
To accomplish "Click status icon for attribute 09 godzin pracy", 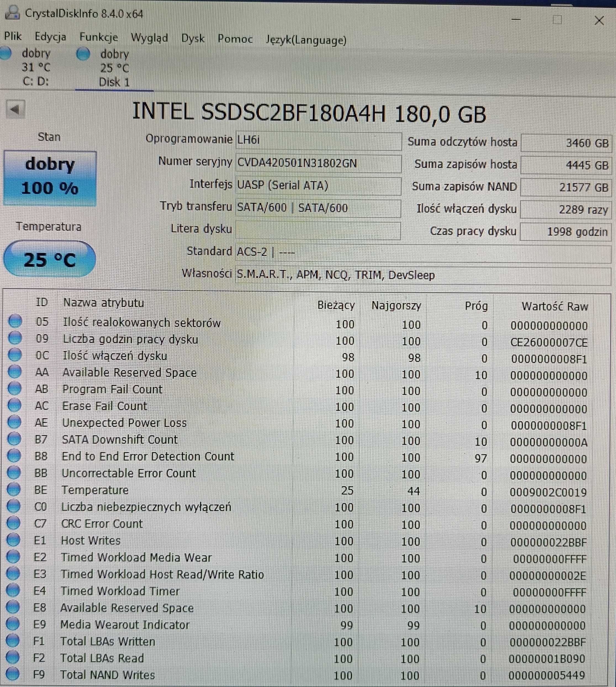I will [x=15, y=337].
